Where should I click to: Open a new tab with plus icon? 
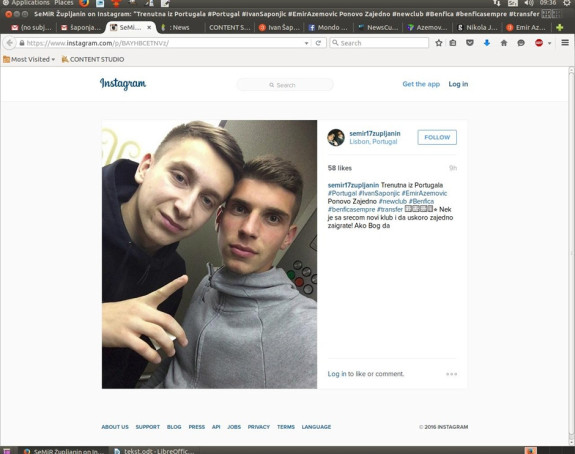(560, 28)
